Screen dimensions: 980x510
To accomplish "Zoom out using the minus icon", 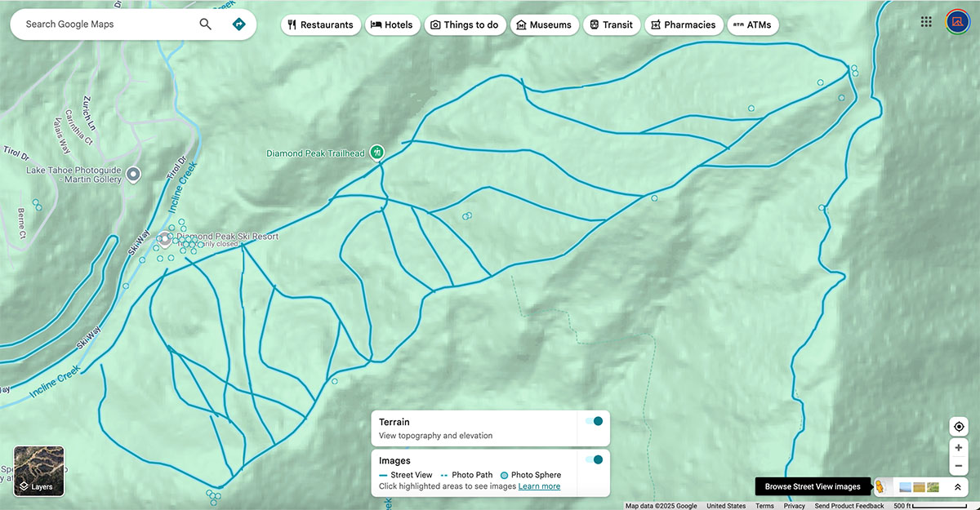I will 959,465.
